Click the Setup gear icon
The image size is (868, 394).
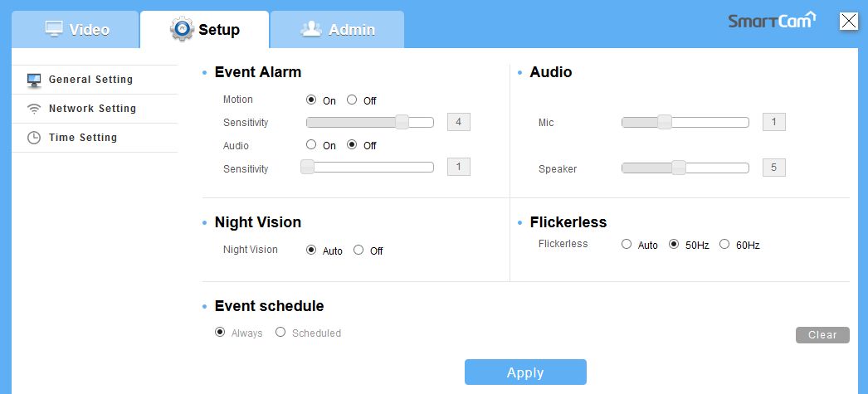182,29
